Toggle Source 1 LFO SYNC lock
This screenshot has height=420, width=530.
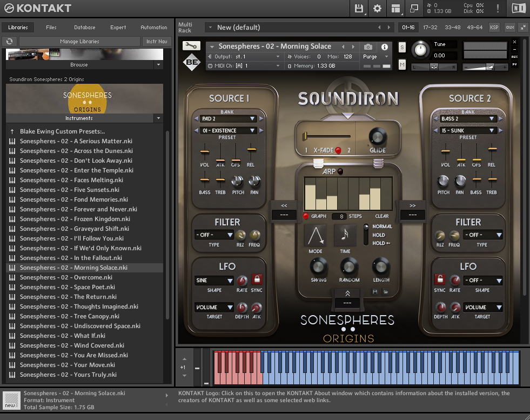pos(257,279)
